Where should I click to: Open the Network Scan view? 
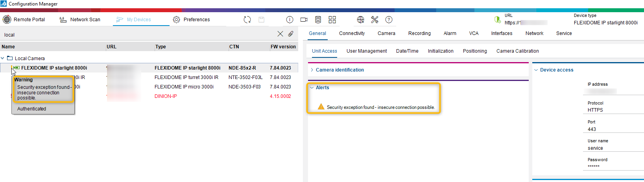click(80, 20)
